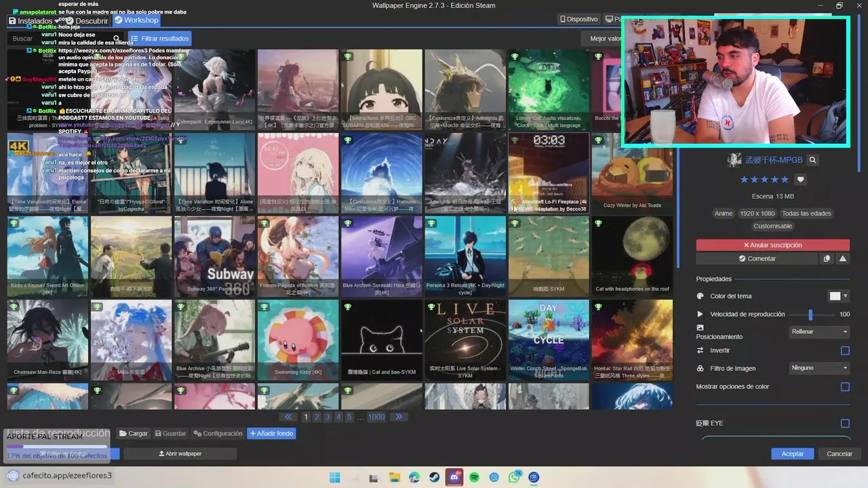This screenshot has height=488, width=868.
Task: Click trophy badge on Lonely Cat Audio visualizer
Action: pos(515,56)
